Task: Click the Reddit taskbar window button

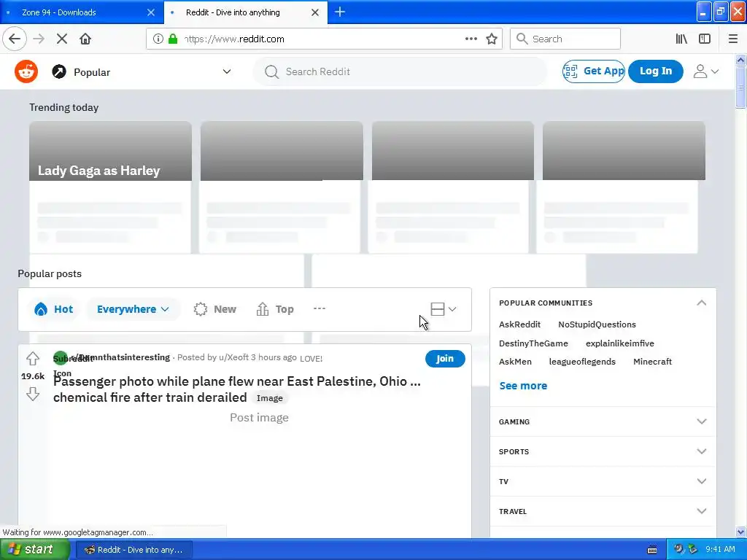Action: coord(135,550)
